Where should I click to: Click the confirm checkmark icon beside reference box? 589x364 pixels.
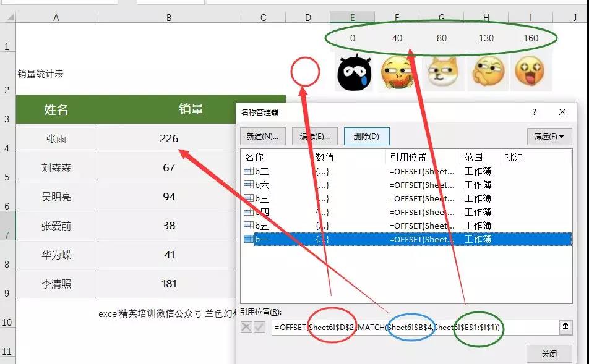pos(259,327)
